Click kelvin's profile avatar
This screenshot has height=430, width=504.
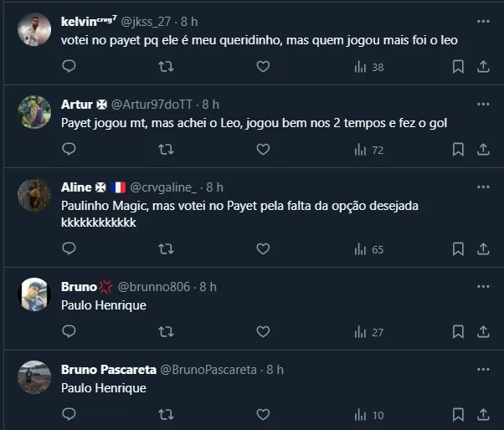coord(34,29)
